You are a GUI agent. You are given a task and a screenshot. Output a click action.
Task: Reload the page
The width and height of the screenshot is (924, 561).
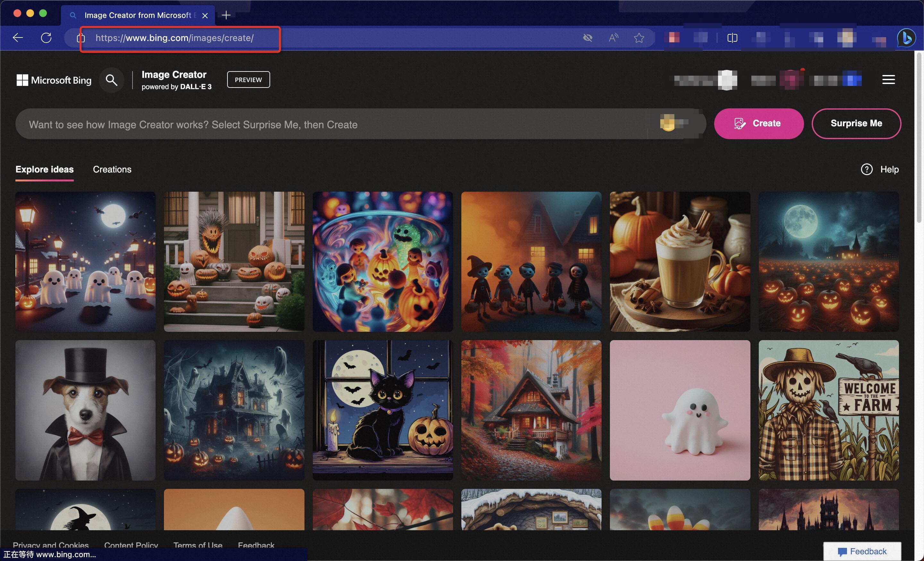pyautogui.click(x=46, y=38)
